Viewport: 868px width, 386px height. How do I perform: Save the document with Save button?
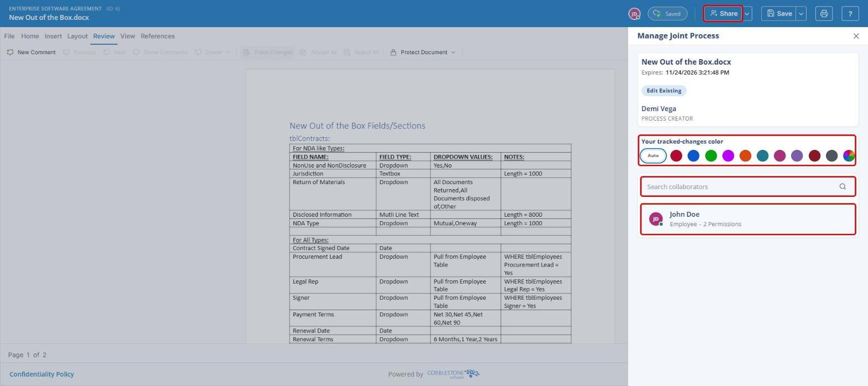click(x=778, y=13)
